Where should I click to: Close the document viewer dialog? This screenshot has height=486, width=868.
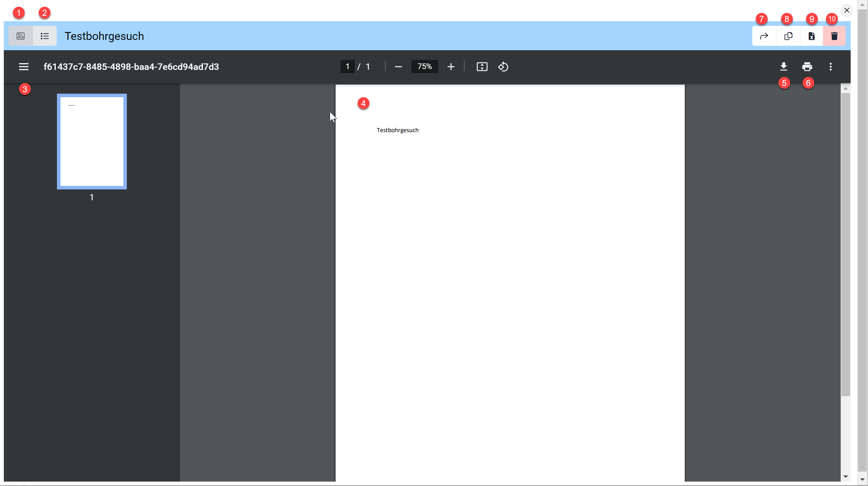847,10
